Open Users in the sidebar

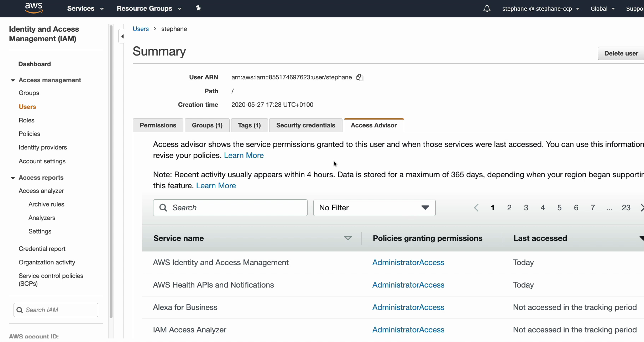tap(27, 107)
